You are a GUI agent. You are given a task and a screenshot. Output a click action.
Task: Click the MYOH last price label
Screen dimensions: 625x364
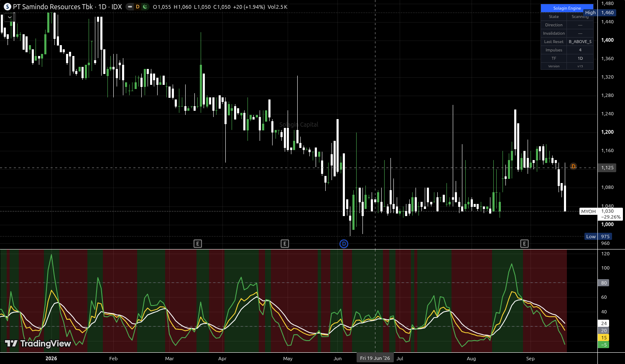pos(588,211)
